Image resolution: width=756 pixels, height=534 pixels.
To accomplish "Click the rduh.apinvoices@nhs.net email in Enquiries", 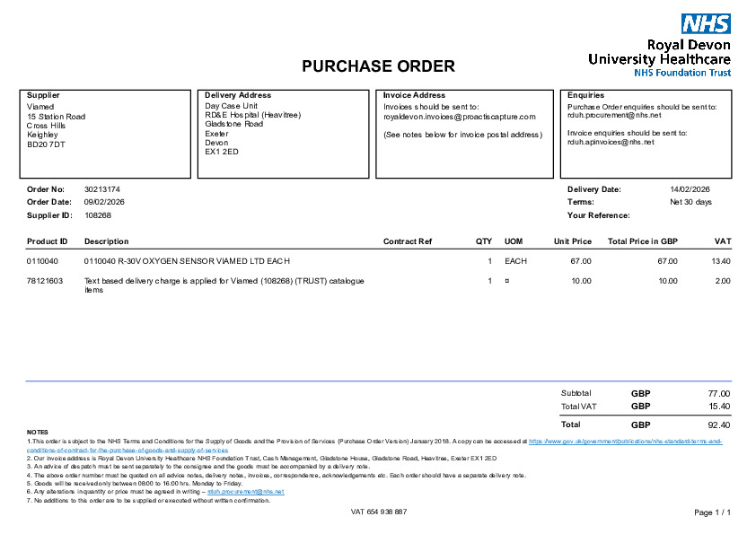I will tap(611, 142).
